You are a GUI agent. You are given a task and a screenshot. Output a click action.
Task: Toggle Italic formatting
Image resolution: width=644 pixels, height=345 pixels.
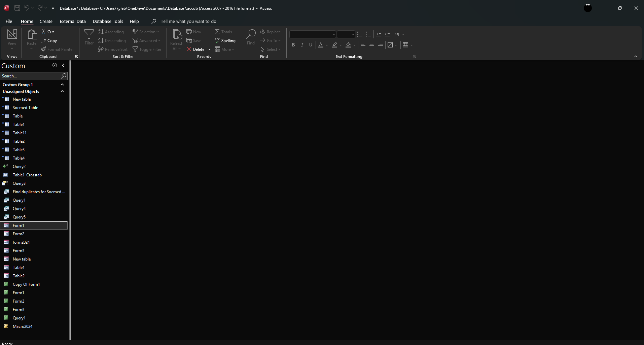(302, 45)
